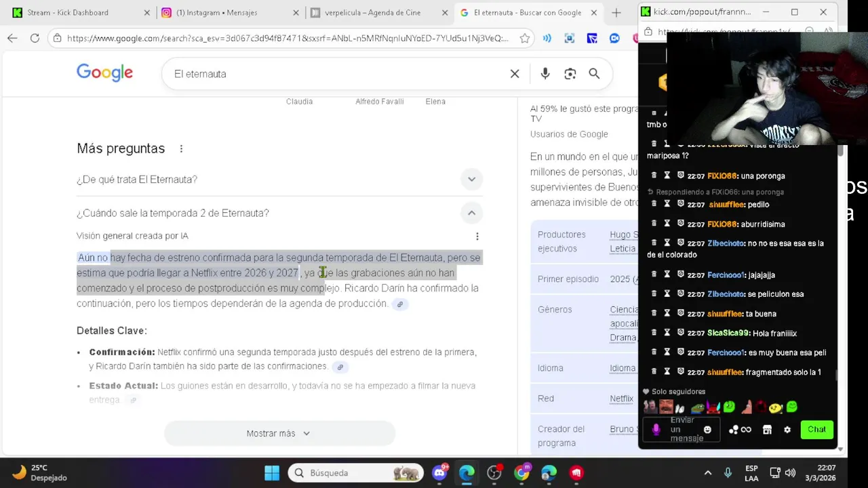The image size is (868, 488).
Task: Clear the Google search box text
Action: 515,74
